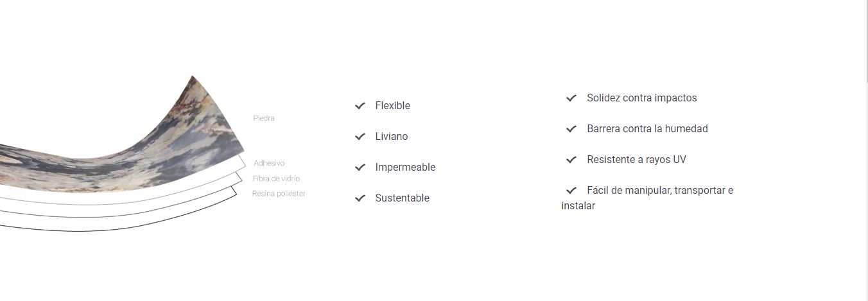Click the checkmark next to Barrera contra la humedad
The width and height of the screenshot is (868, 301).
[571, 128]
